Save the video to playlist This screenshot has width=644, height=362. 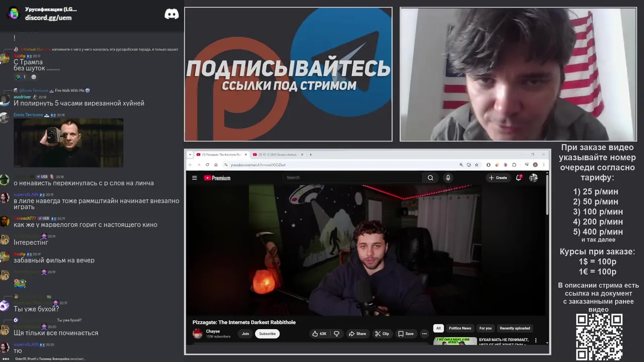click(406, 333)
